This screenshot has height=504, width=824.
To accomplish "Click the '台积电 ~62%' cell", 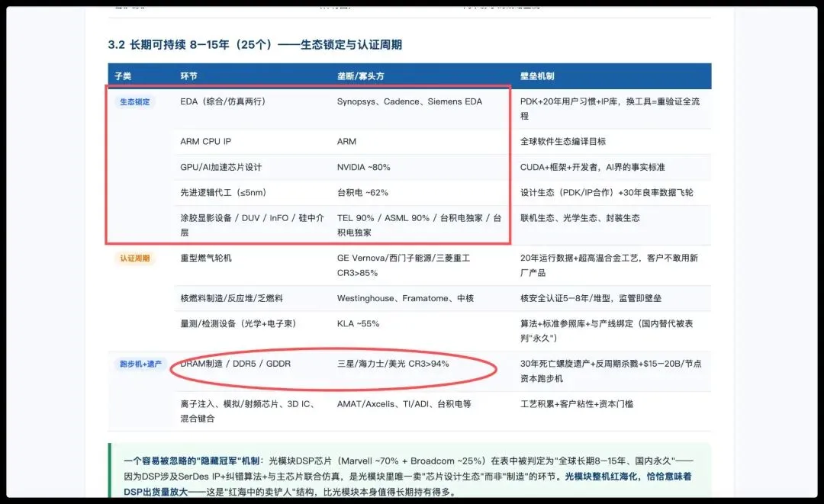I will pos(362,193).
